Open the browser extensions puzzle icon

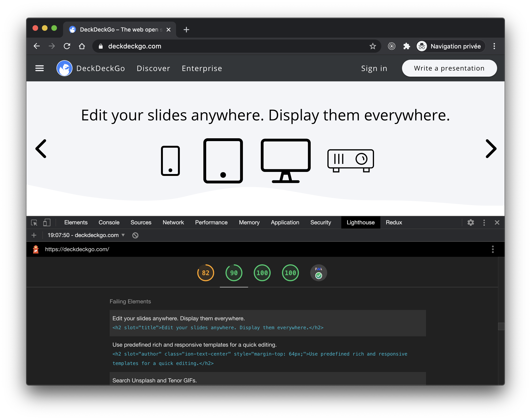(406, 46)
